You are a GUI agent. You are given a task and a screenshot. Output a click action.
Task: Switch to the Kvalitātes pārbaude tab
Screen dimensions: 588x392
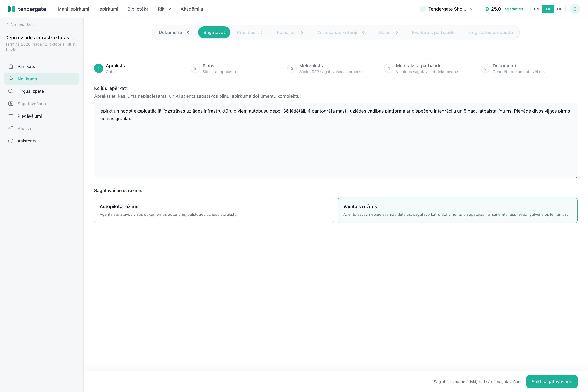tap(433, 32)
